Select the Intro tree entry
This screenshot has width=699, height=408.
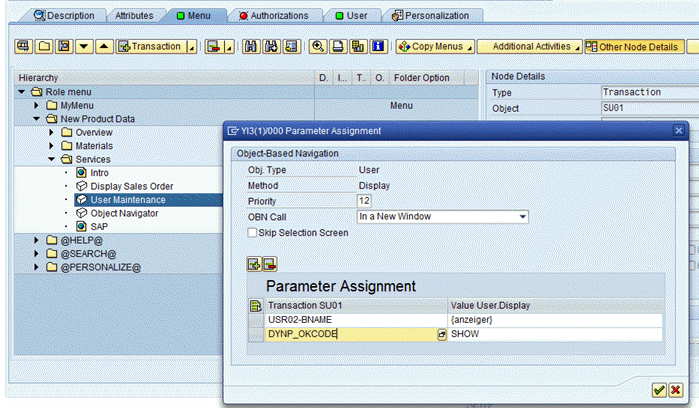pos(99,173)
